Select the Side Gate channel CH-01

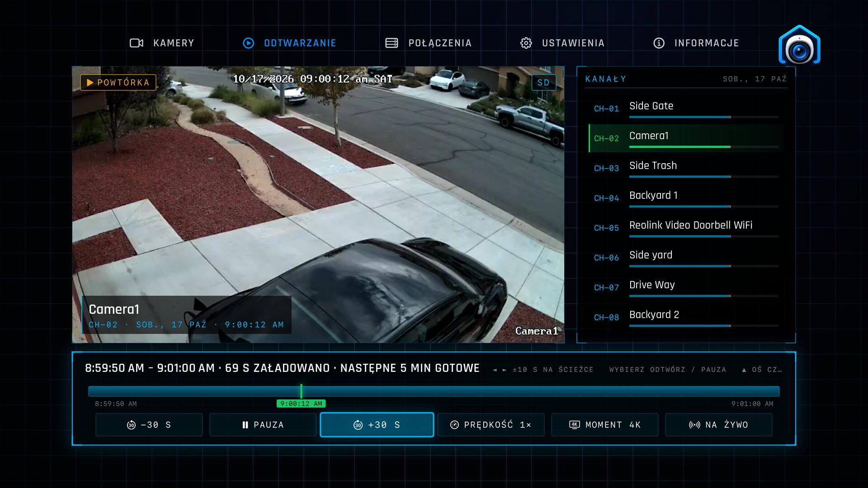click(x=686, y=108)
